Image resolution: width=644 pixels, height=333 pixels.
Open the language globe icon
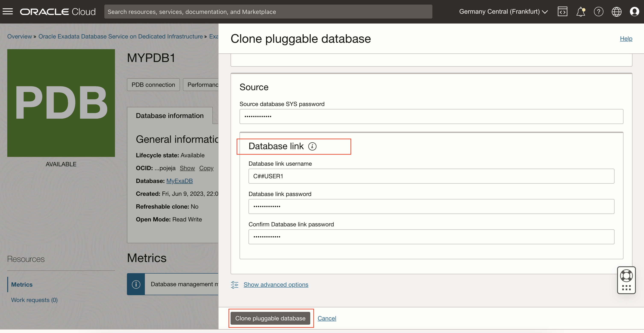pyautogui.click(x=616, y=12)
